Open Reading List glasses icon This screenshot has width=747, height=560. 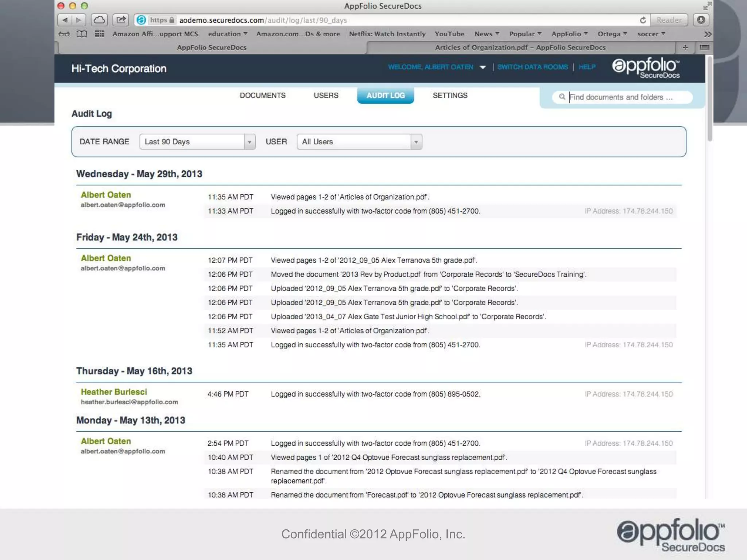(x=64, y=34)
